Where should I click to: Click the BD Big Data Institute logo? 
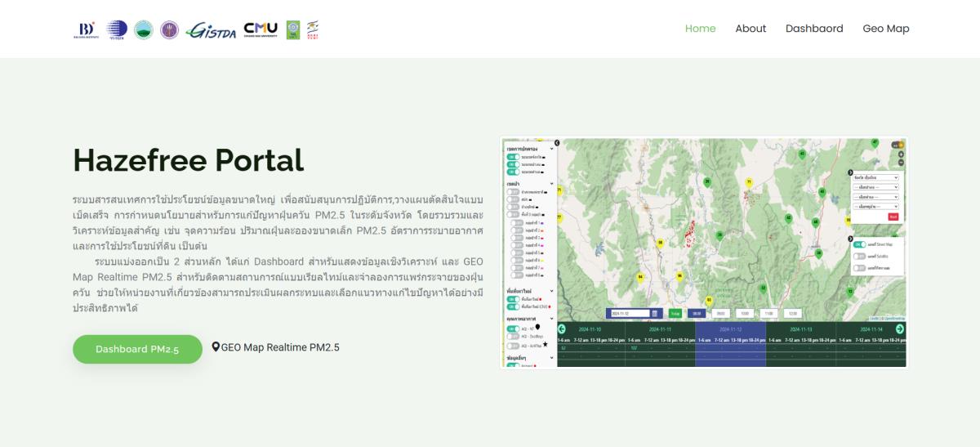tap(84, 30)
